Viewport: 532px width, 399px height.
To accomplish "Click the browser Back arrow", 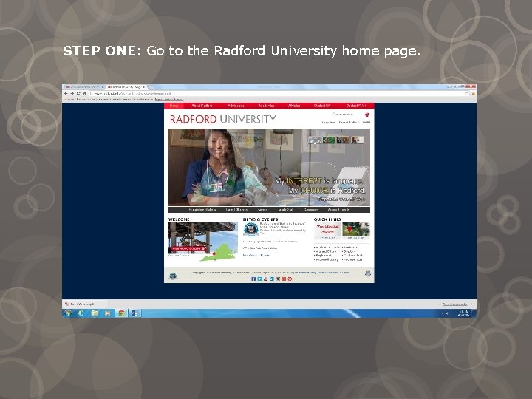I will (66, 93).
